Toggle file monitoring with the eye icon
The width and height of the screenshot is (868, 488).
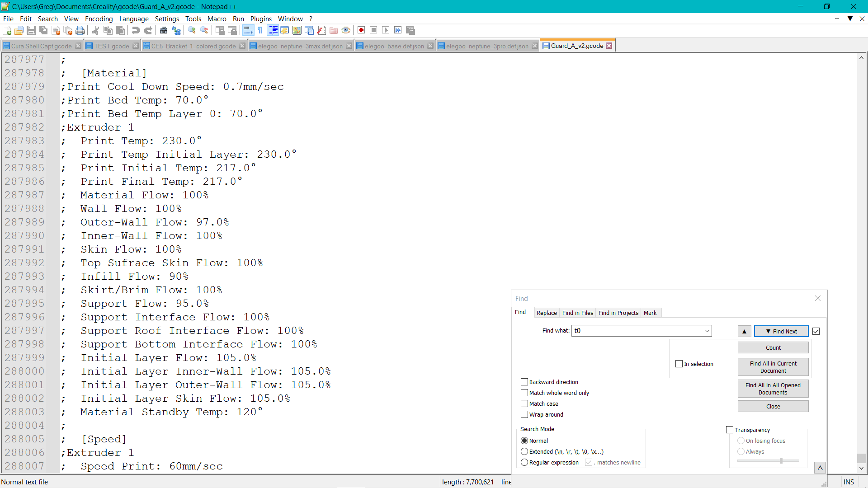pos(346,30)
